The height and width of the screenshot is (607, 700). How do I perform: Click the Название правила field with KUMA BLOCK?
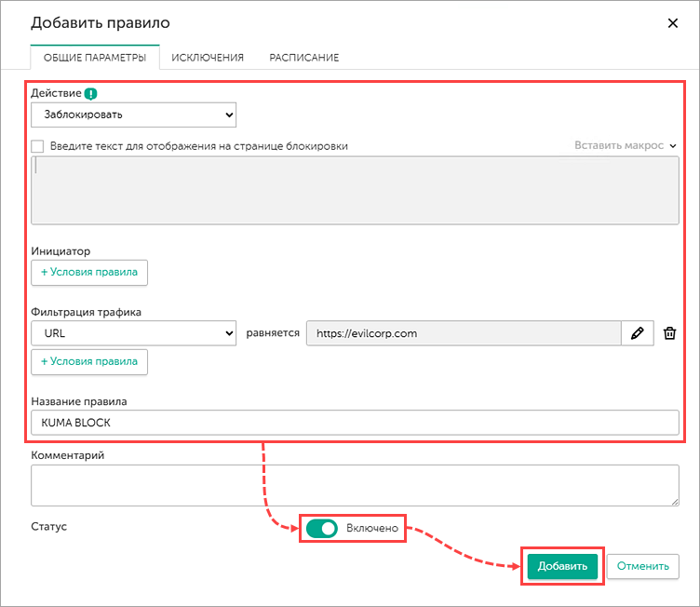point(355,423)
